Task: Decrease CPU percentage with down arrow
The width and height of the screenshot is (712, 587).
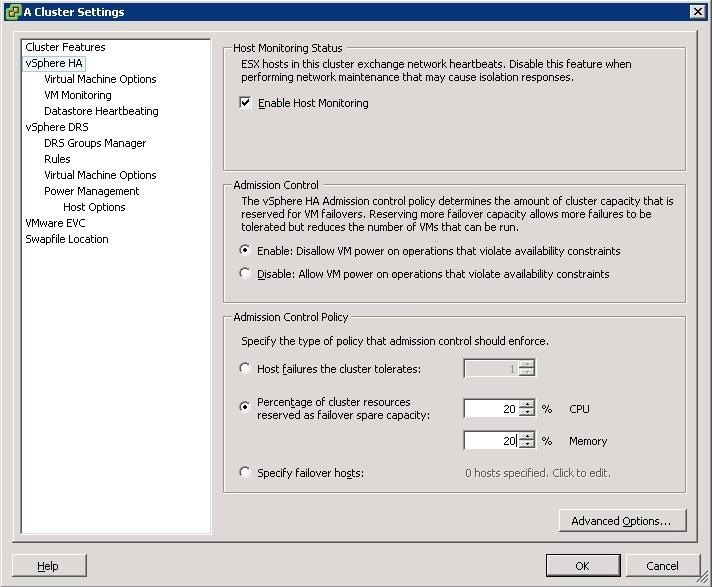Action: (x=526, y=413)
